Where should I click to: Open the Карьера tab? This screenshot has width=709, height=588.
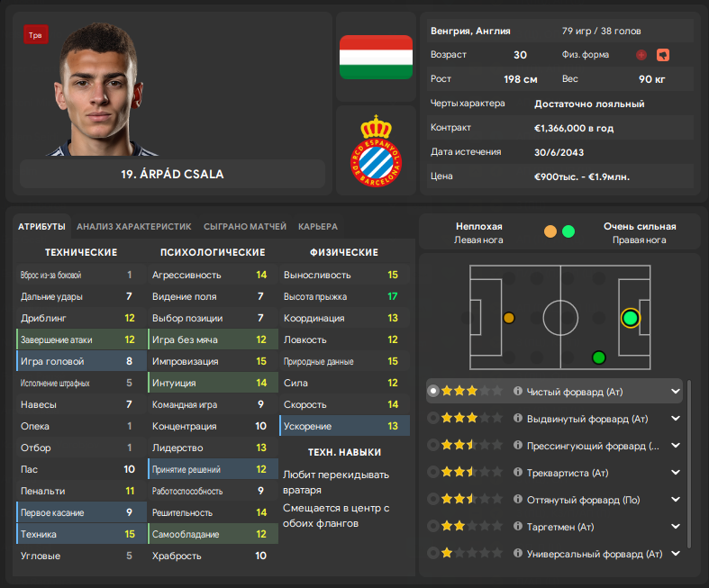click(x=317, y=227)
